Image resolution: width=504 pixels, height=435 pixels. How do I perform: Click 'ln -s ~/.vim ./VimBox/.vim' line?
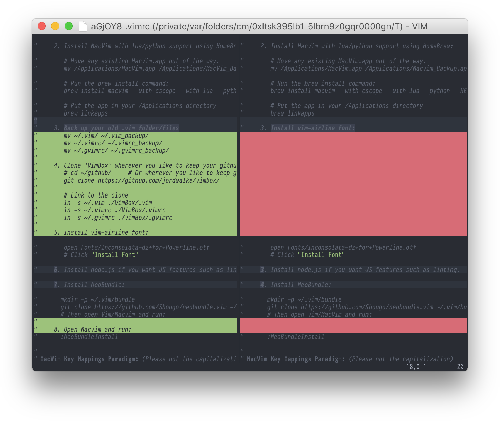108,203
